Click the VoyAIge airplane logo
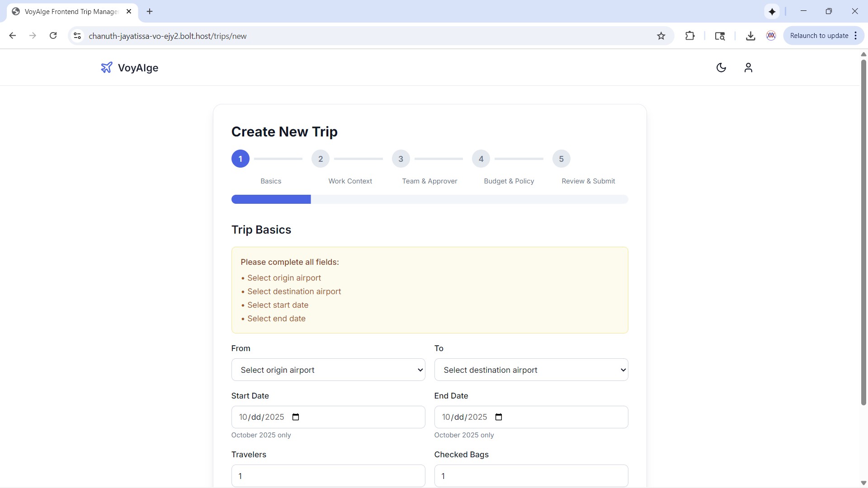868x488 pixels. 107,68
